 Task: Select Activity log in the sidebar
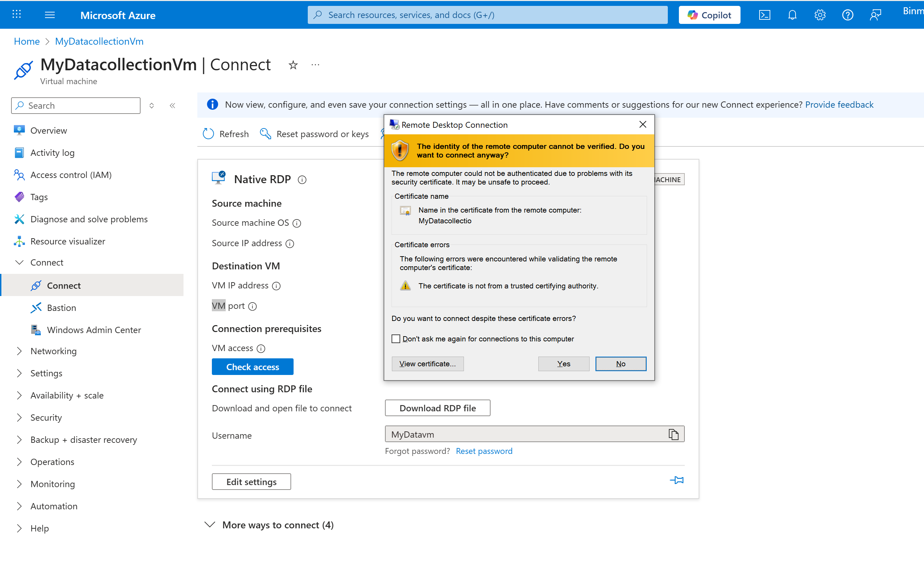click(x=53, y=153)
